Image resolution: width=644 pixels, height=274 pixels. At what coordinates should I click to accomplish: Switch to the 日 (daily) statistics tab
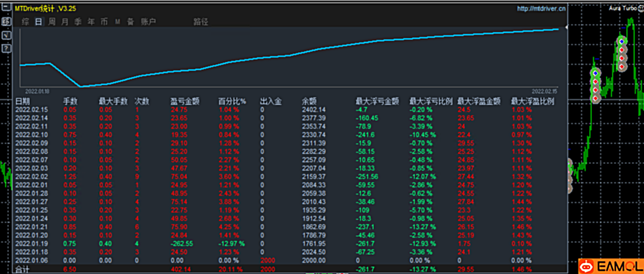click(x=39, y=22)
